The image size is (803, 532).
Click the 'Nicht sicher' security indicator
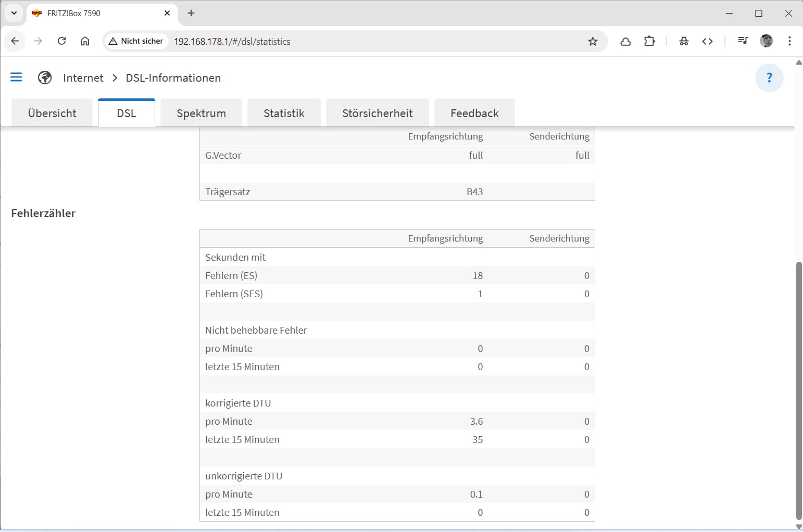136,41
